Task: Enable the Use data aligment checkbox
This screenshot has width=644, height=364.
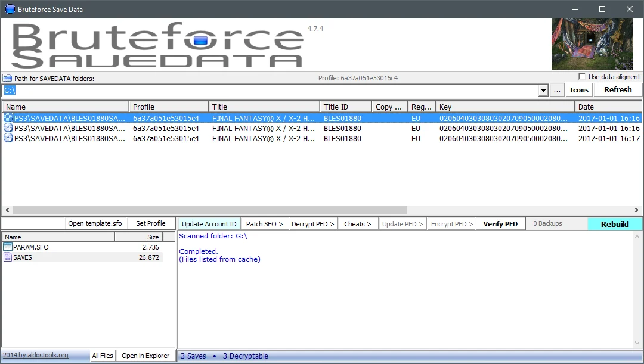Action: [582, 77]
